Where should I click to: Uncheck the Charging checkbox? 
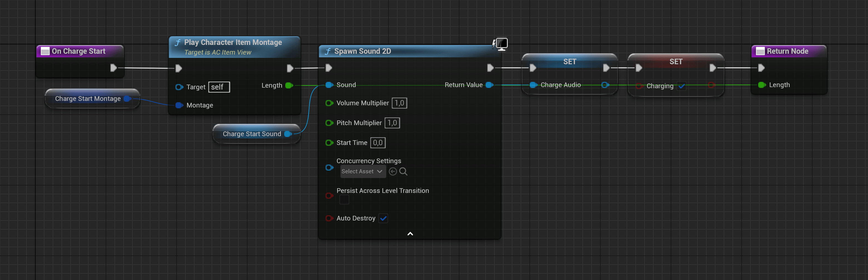click(x=681, y=86)
